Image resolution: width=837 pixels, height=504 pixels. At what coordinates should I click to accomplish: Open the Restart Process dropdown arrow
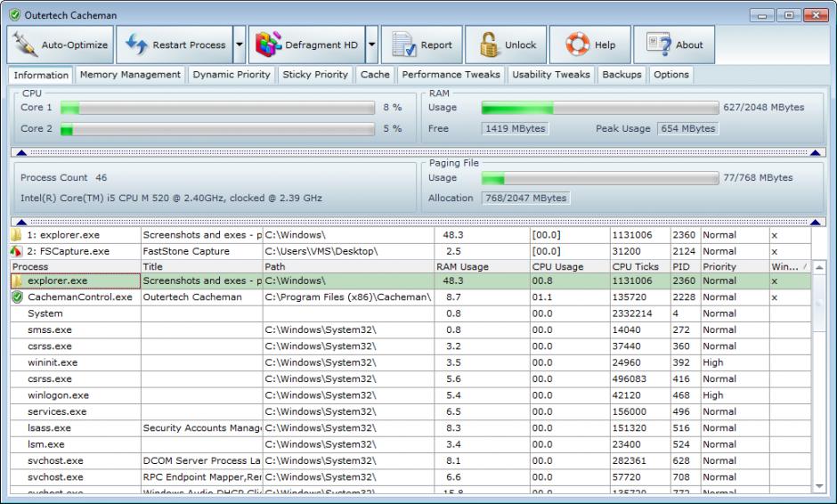240,45
